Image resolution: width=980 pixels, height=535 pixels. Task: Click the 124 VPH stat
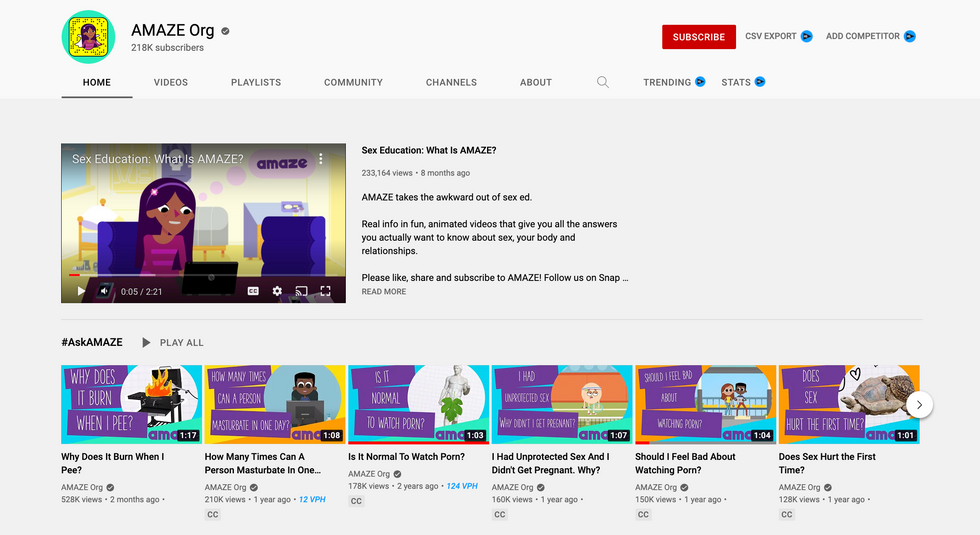[462, 486]
